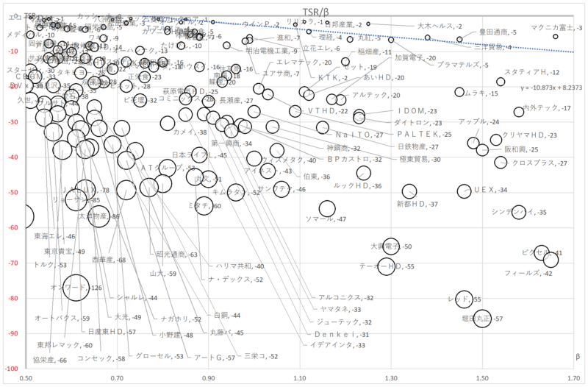Select the β horizontal axis title

[578, 357]
